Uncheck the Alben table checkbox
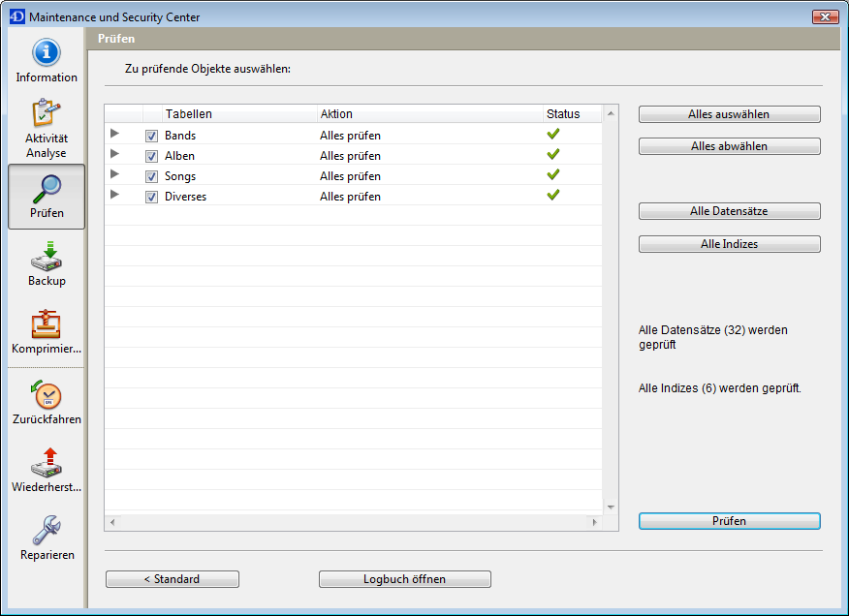Viewport: 849px width, 616px height. click(151, 157)
